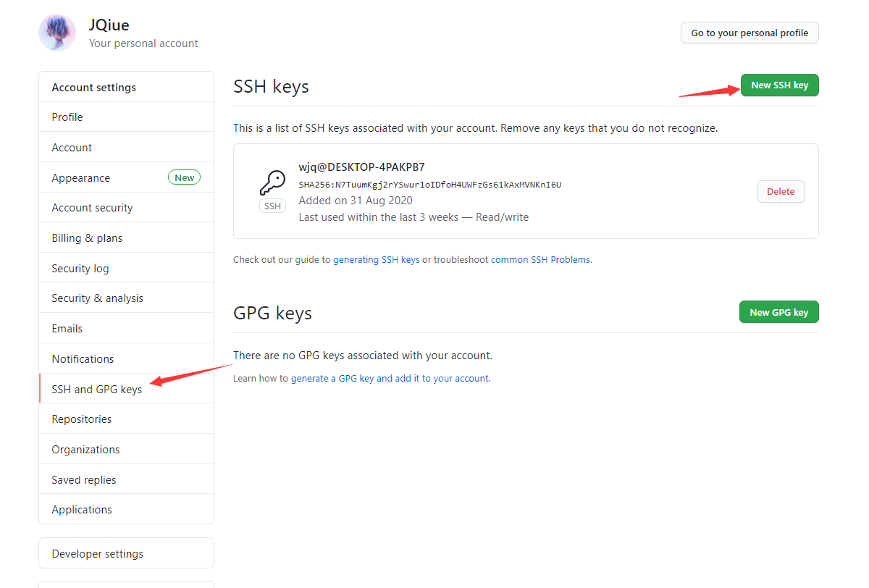Open Repositories settings page
The height and width of the screenshot is (588, 869).
(x=82, y=419)
